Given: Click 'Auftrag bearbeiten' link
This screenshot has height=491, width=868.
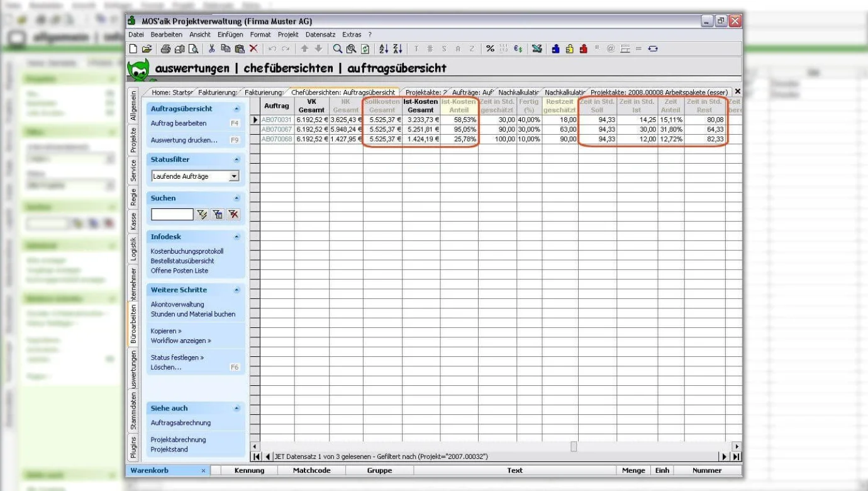Looking at the screenshot, I should coord(179,123).
